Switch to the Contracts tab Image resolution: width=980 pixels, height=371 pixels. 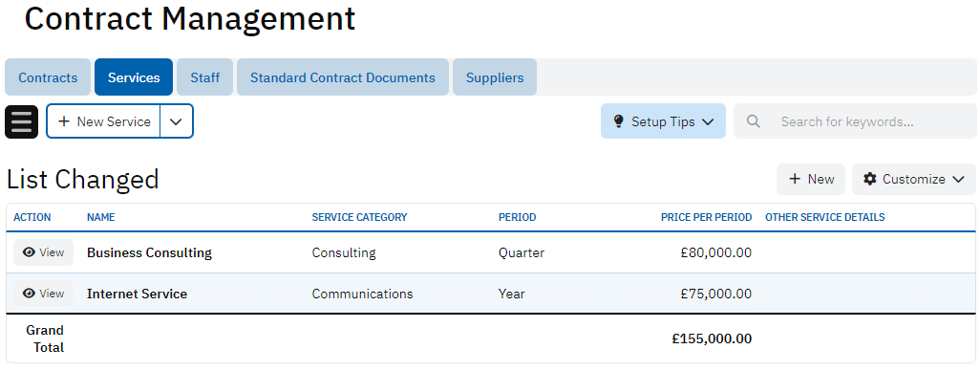tap(48, 77)
